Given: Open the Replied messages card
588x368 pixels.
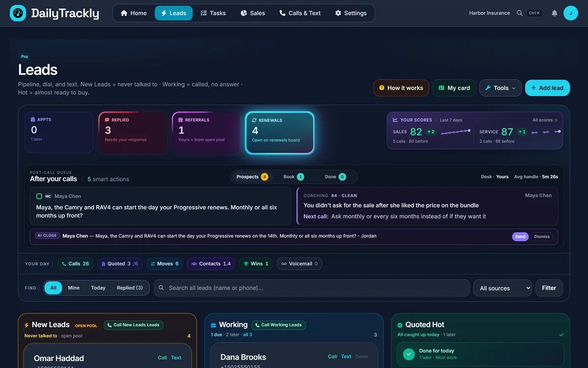Looking at the screenshot, I should tap(133, 132).
